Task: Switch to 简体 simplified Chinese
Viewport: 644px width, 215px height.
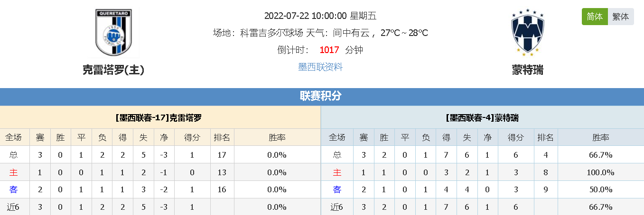Action: pyautogui.click(x=595, y=17)
